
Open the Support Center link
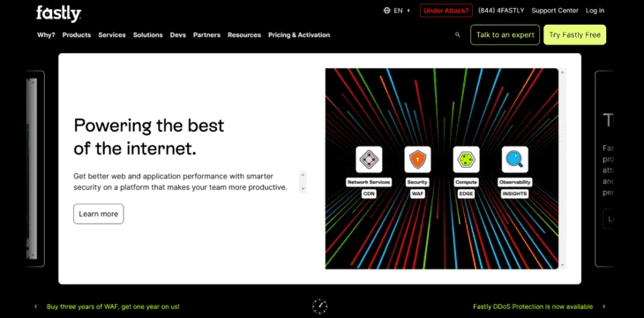click(x=555, y=11)
